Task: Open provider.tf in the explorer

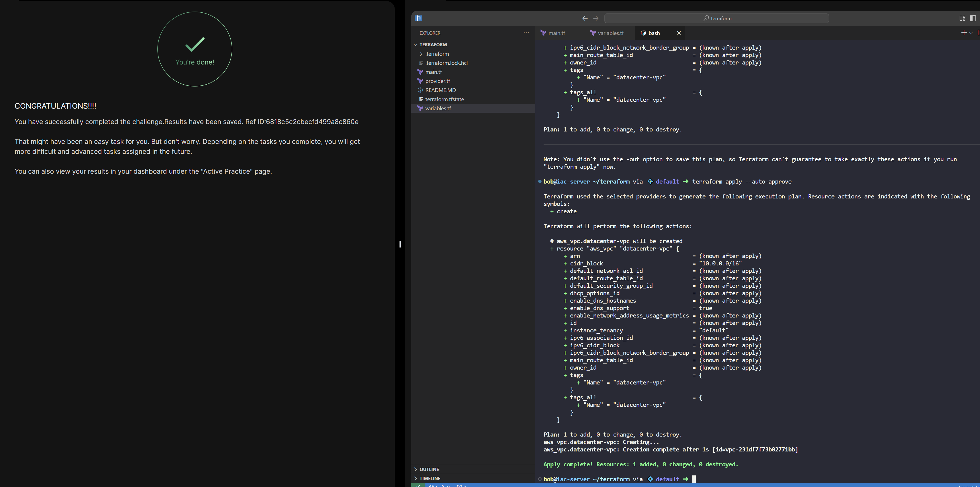Action: [437, 81]
